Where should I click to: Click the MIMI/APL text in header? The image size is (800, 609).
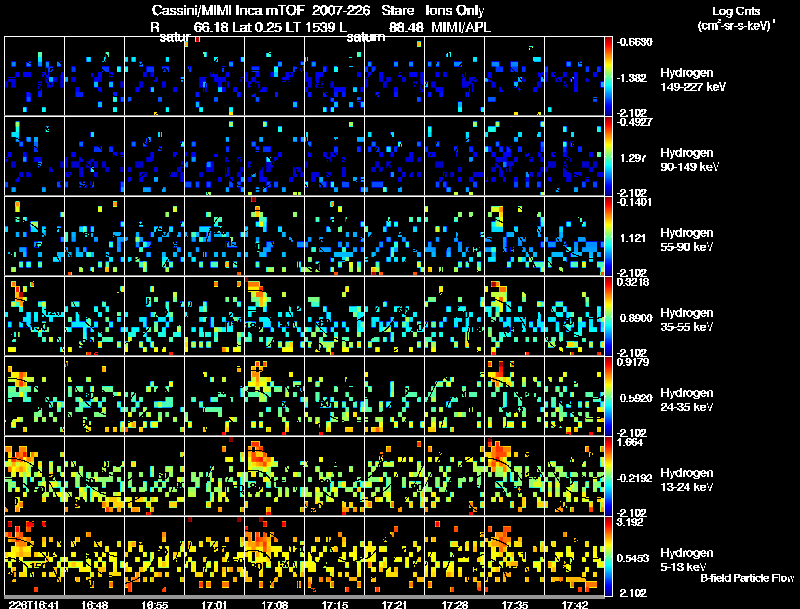pos(461,27)
